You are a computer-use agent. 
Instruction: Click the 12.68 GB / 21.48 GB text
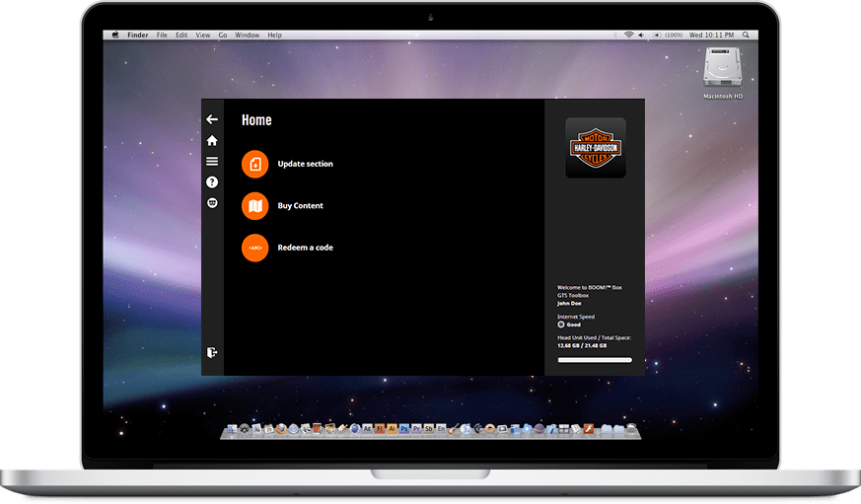click(x=582, y=346)
